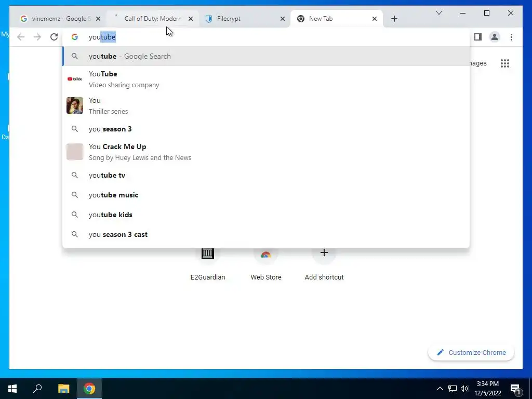This screenshot has height=399, width=532.
Task: Choose the 'youtube kids' suggestion
Action: [x=267, y=215]
